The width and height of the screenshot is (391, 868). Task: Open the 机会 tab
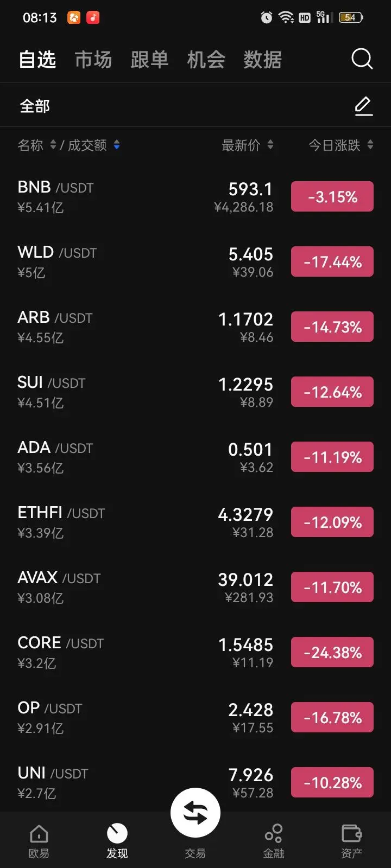tap(206, 59)
